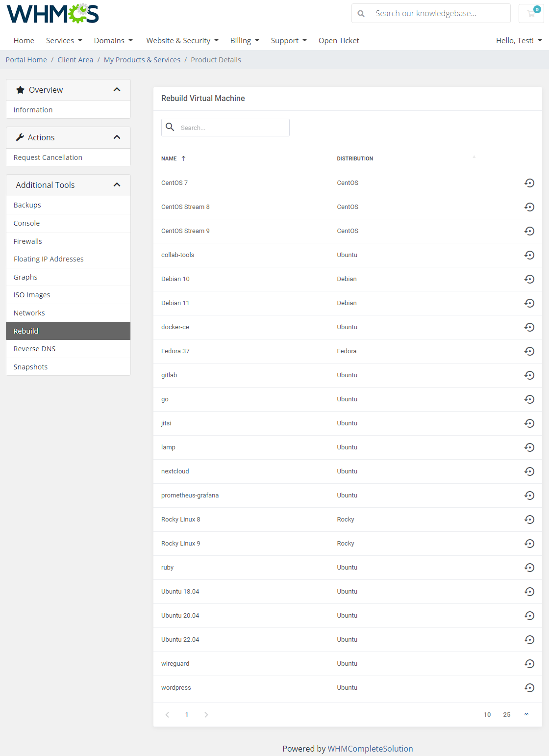Rebuild using the jitsi row icon

529,423
